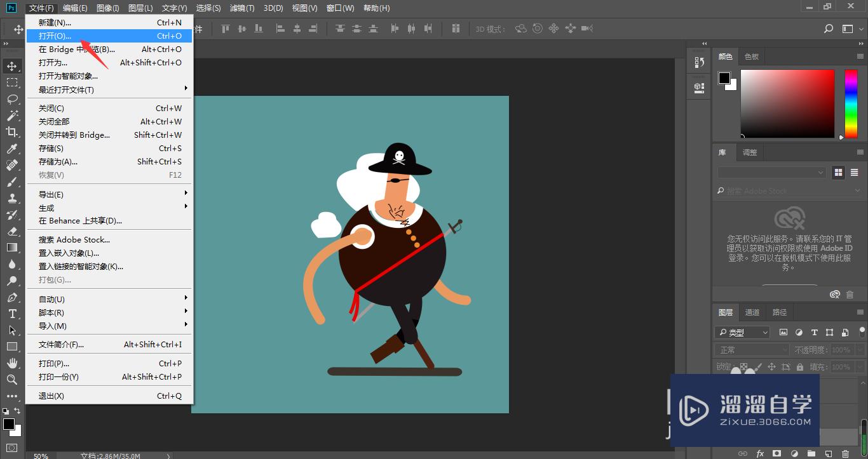This screenshot has height=459, width=868.
Task: Select the Brush tool
Action: tap(12, 182)
